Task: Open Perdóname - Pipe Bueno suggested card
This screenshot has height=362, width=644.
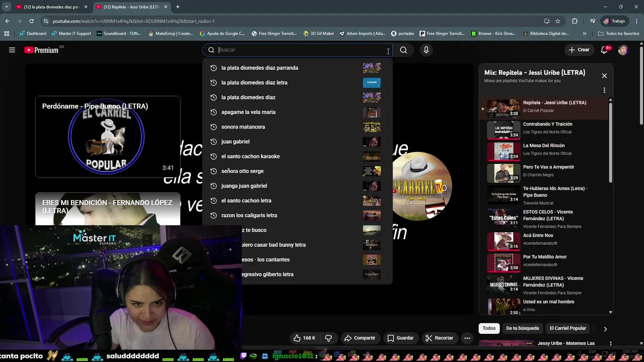Action: click(x=108, y=137)
